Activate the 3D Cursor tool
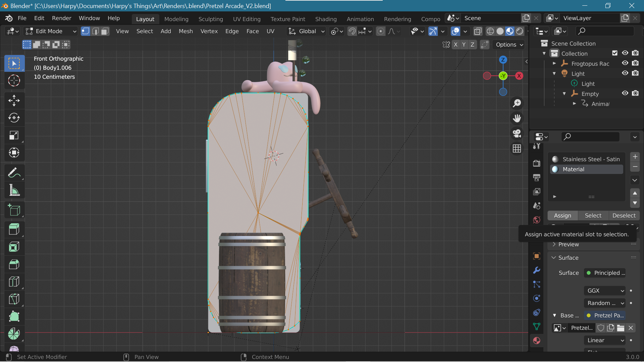Screen dimensions: 644x362 [14, 81]
